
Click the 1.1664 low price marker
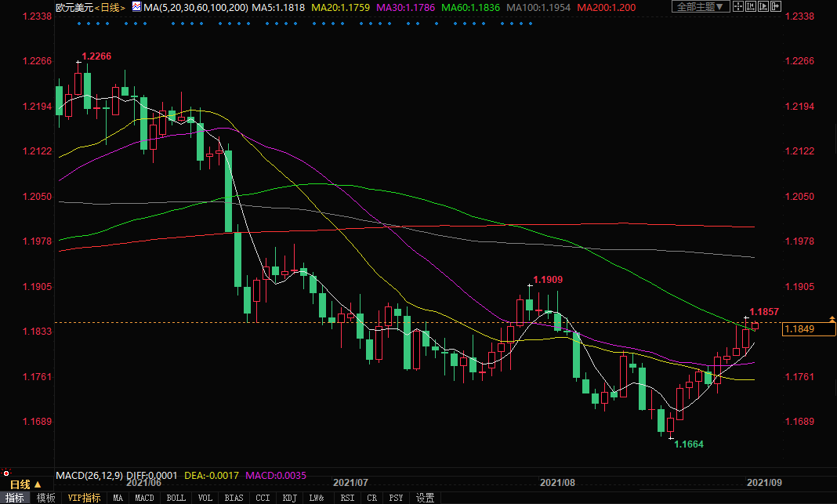(689, 444)
